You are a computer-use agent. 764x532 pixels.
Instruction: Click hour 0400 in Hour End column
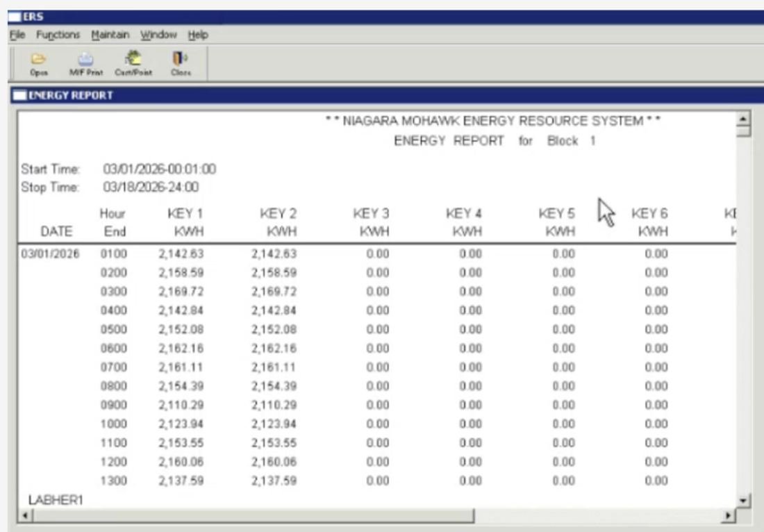coord(113,311)
